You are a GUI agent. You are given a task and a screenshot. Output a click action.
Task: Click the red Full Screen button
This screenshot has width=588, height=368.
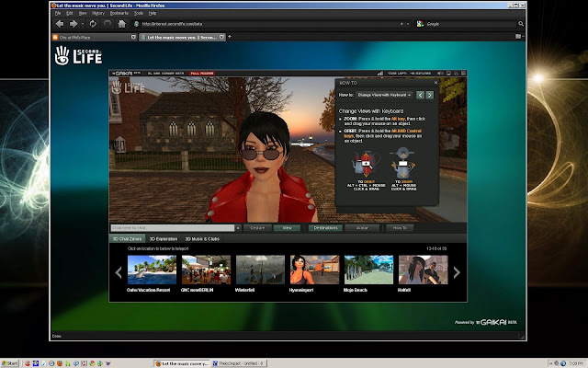point(202,74)
